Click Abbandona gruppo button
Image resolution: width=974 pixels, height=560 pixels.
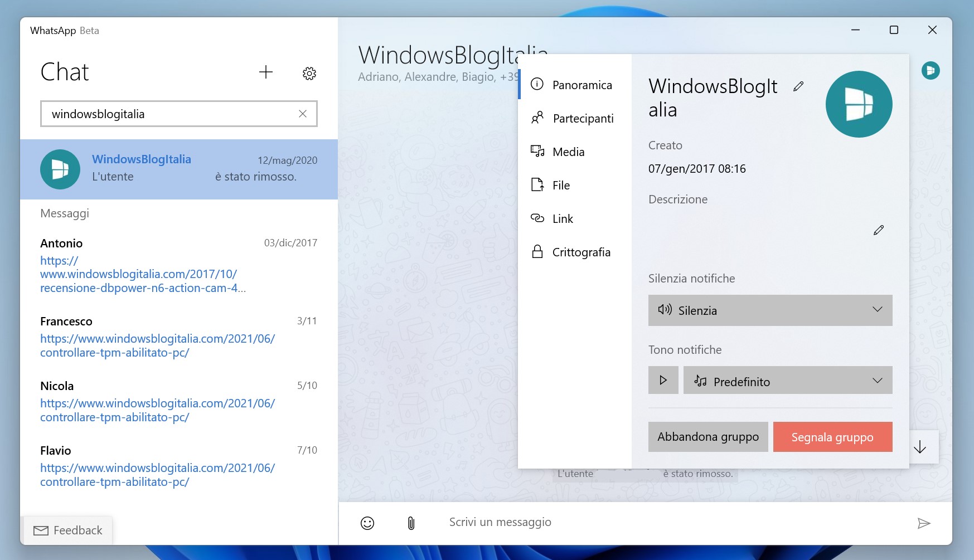pyautogui.click(x=708, y=437)
